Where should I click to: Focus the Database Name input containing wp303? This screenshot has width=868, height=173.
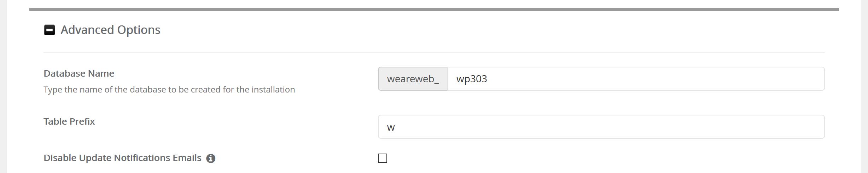636,79
